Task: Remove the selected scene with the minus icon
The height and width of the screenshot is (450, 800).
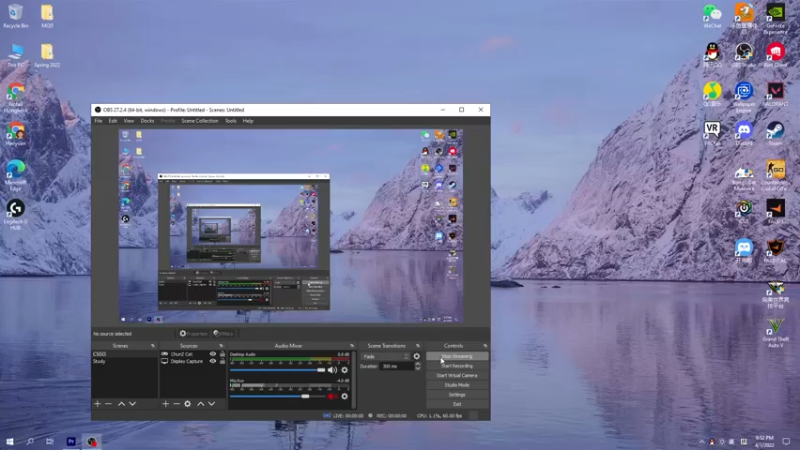Action: (108, 404)
